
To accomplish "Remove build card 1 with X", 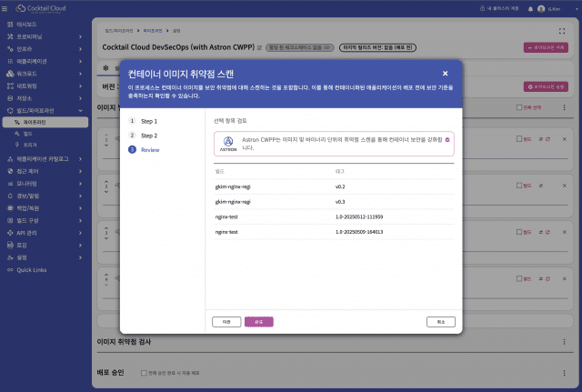I will point(564,139).
